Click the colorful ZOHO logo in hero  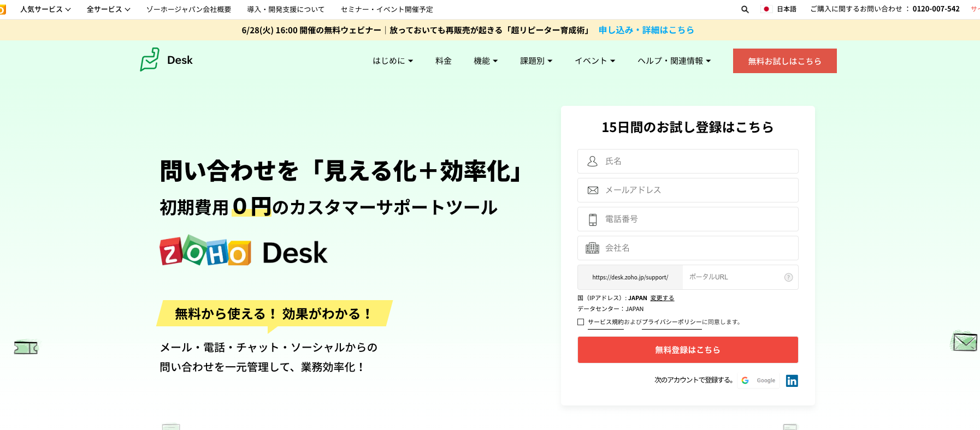coord(205,251)
